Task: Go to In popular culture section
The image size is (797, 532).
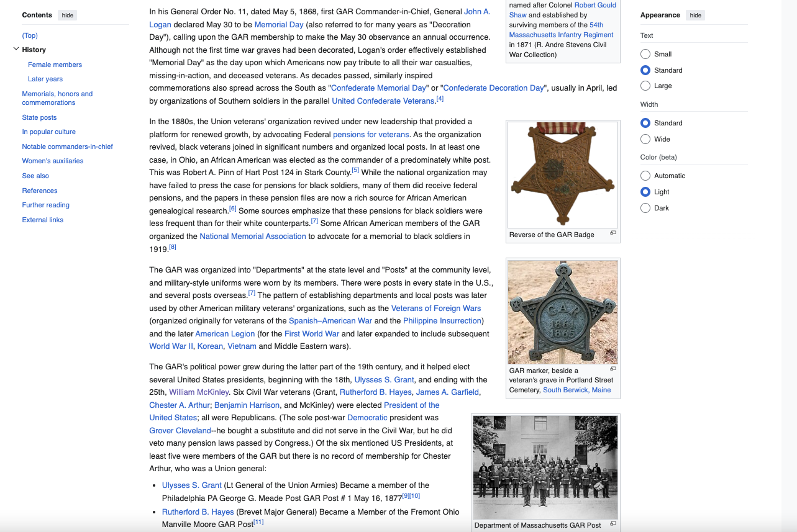Action: (49, 132)
